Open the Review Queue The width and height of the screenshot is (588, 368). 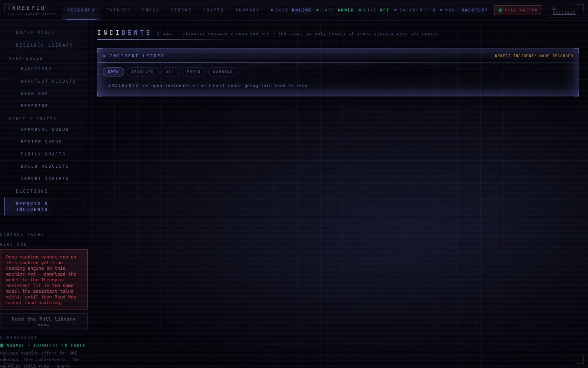pyautogui.click(x=42, y=141)
